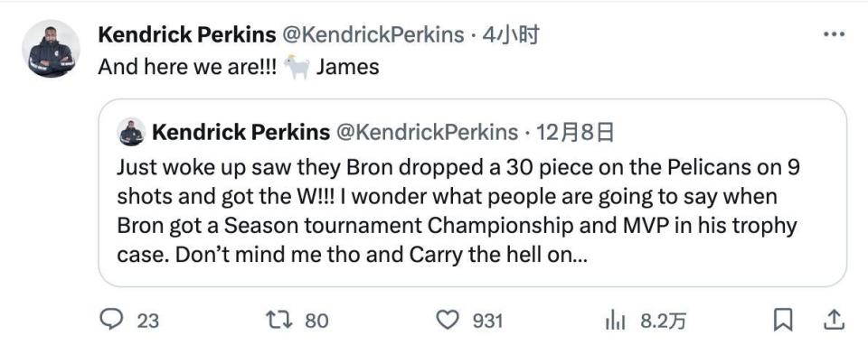Click the retweet arrows icon
868x345 pixels.
point(279,320)
